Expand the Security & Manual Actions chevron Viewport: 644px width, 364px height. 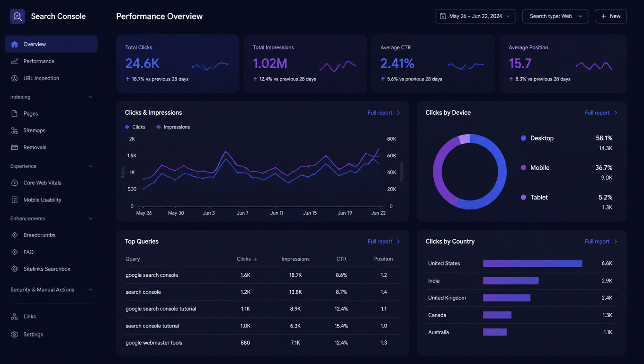(x=90, y=290)
